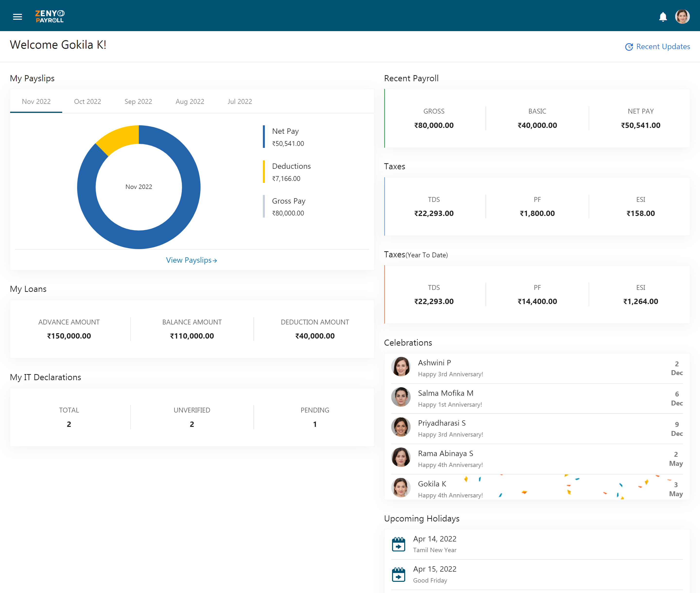Click the Taxes ESI ₹158.00 value

click(x=640, y=214)
